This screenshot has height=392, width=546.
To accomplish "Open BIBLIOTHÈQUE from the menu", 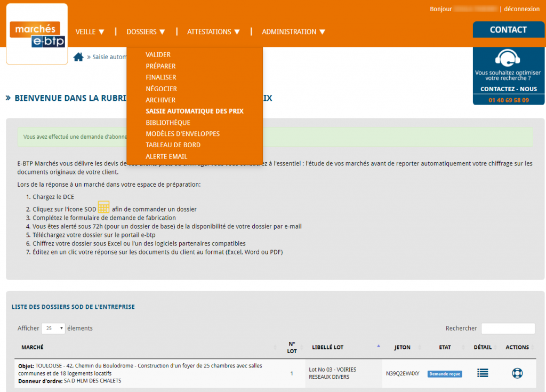I will click(x=168, y=123).
